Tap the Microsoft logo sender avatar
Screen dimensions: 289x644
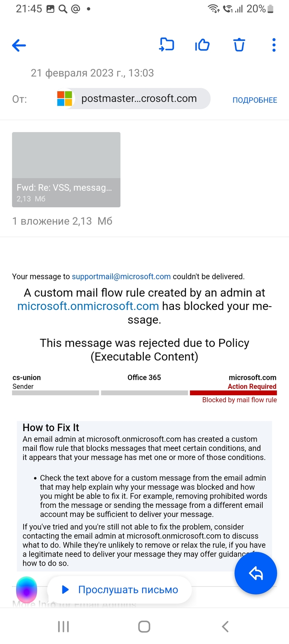pos(64,99)
